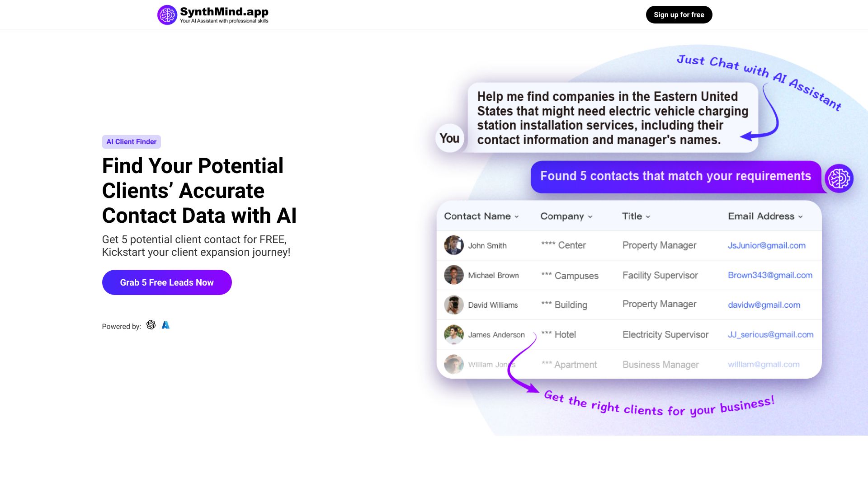Click the Azure powered-by icon
The width and height of the screenshot is (868, 488).
pos(166,325)
